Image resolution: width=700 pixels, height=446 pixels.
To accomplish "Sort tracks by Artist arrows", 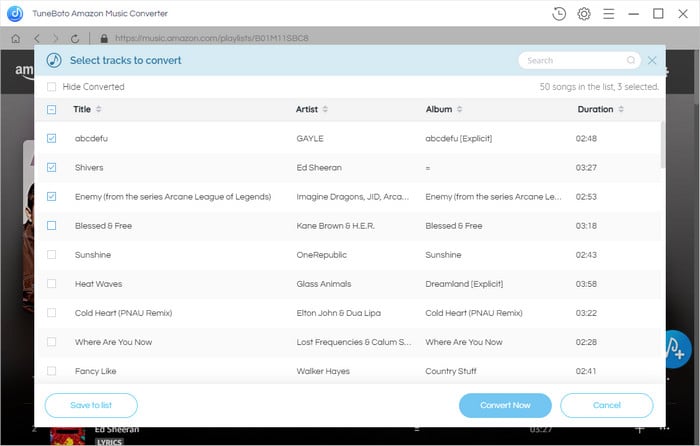I will (x=325, y=109).
